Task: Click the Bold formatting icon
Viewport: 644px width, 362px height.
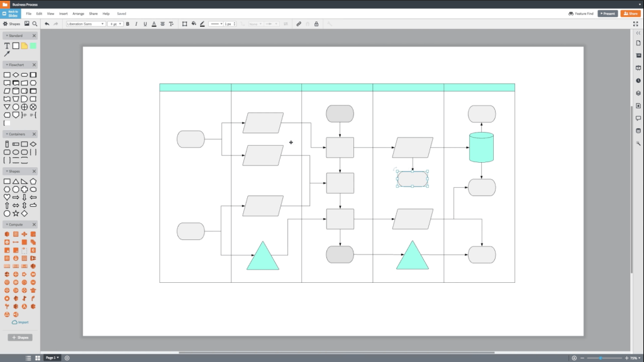Action: 128,24
